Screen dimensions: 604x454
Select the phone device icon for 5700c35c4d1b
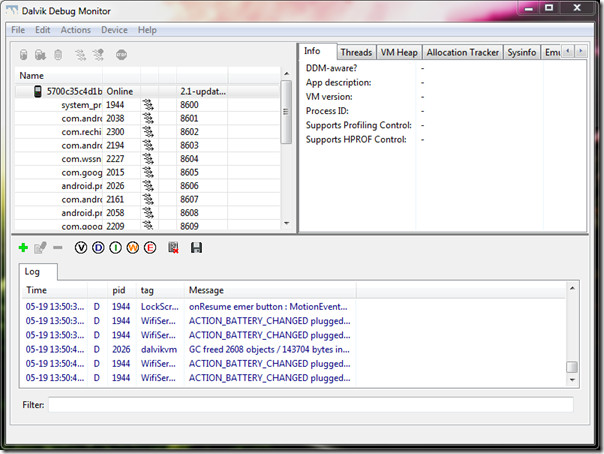37,91
